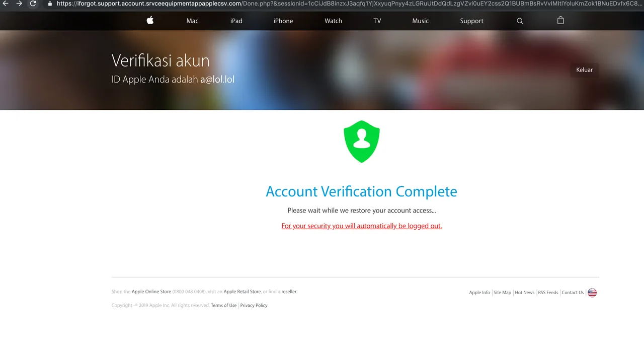This screenshot has width=644, height=339.
Task: Open the Apple Retail Store link
Action: coord(242,292)
